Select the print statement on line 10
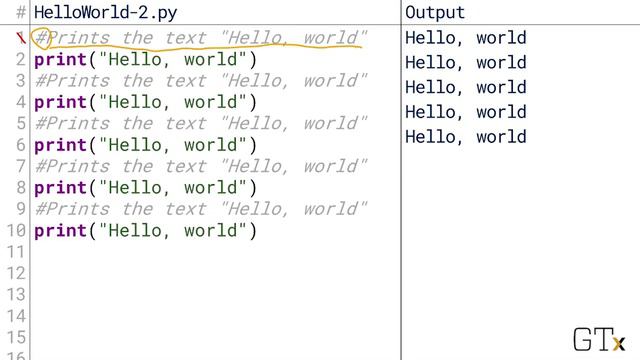The image size is (640, 360). 145,231
